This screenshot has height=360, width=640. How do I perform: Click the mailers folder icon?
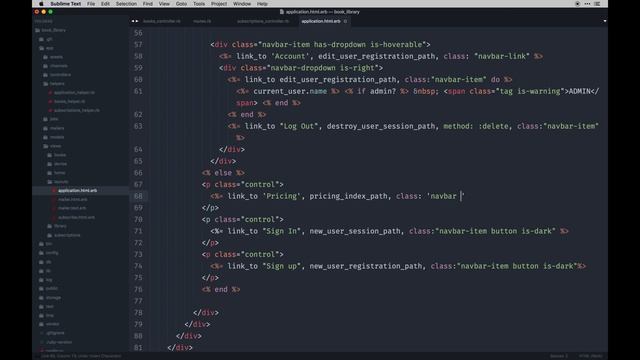coord(45,128)
